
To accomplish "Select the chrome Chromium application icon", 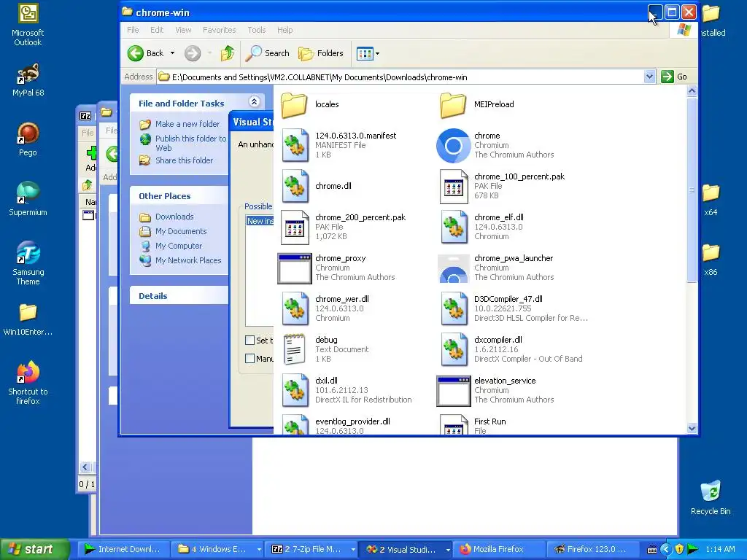I will 453,145.
